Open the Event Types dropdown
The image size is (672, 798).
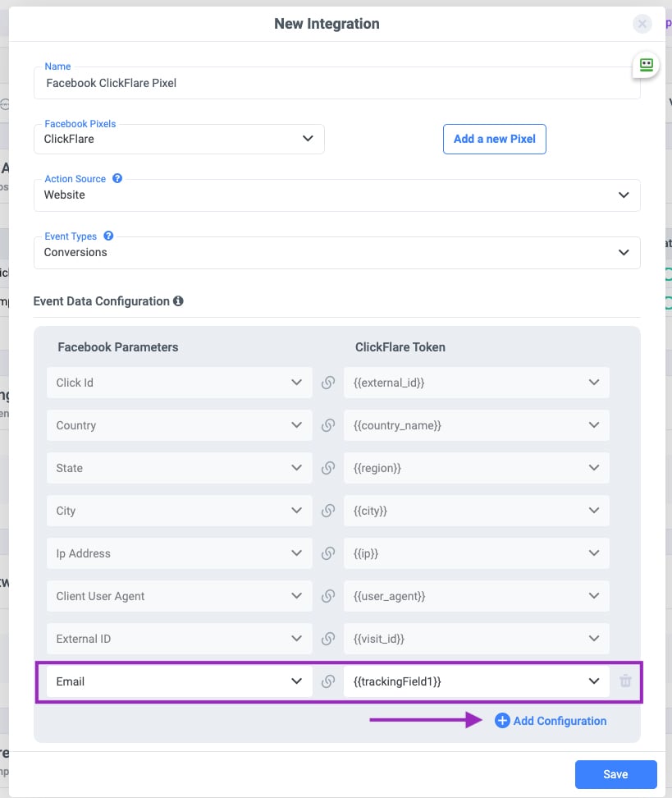pyautogui.click(x=336, y=252)
